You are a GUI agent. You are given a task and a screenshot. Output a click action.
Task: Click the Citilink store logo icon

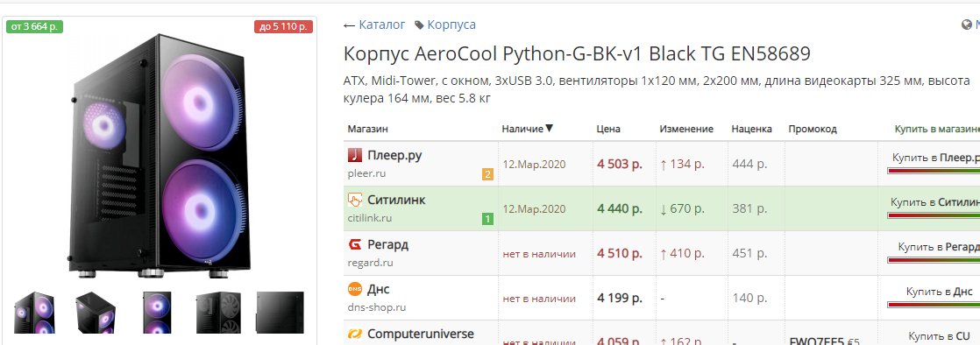click(354, 201)
